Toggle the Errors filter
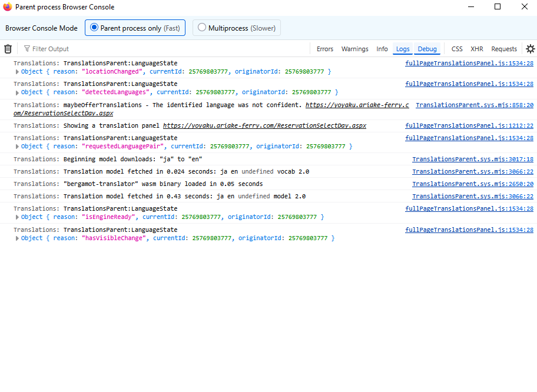Image resolution: width=537 pixels, height=392 pixels. point(324,49)
